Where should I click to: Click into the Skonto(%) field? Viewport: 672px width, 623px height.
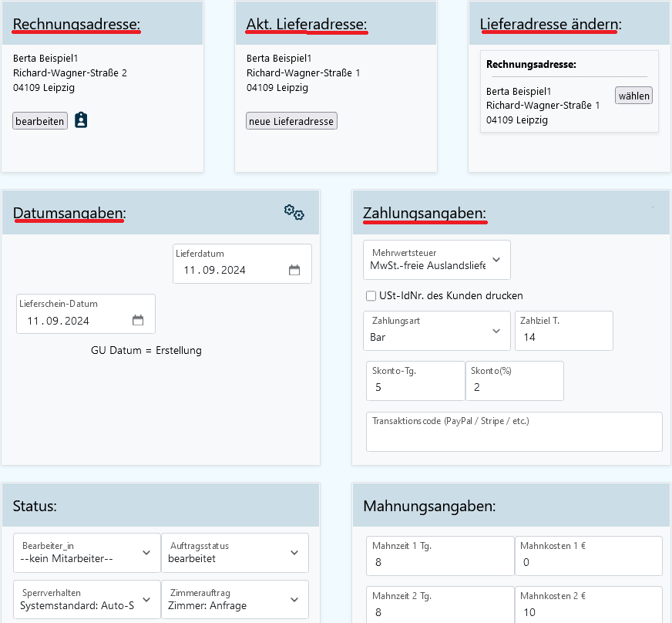pos(514,387)
